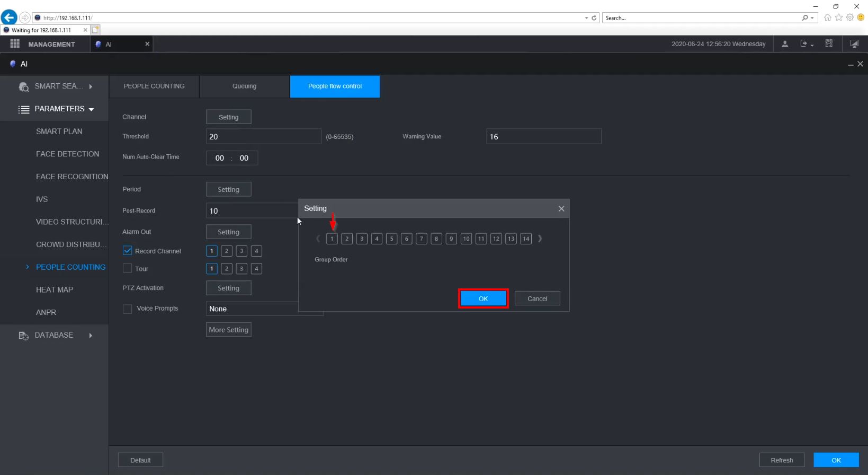Click the Threshold input field
Image resolution: width=868 pixels, height=475 pixels.
[x=263, y=137]
